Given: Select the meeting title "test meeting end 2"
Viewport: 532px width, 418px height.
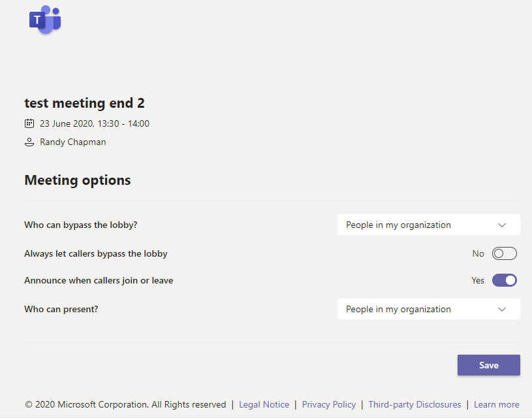Looking at the screenshot, I should point(84,103).
